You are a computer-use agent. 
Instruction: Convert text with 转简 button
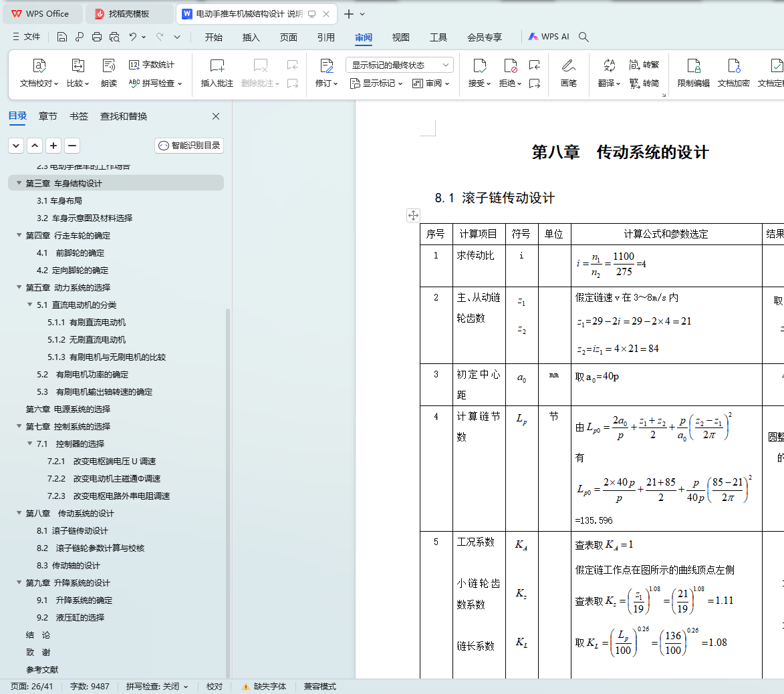point(644,83)
